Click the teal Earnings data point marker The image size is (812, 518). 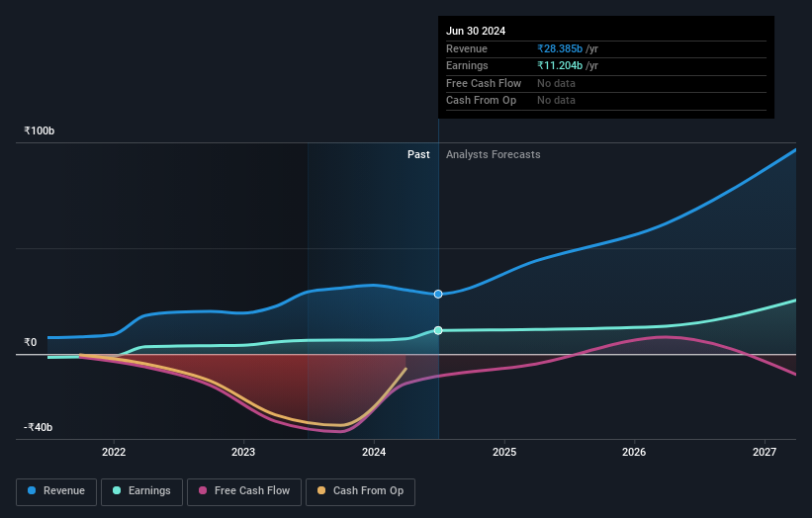click(438, 330)
